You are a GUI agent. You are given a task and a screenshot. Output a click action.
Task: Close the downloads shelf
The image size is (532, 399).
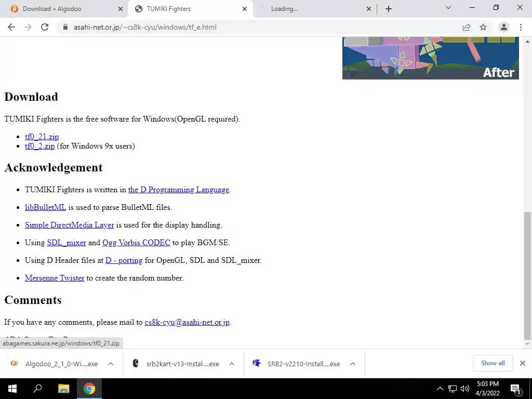pyautogui.click(x=523, y=363)
